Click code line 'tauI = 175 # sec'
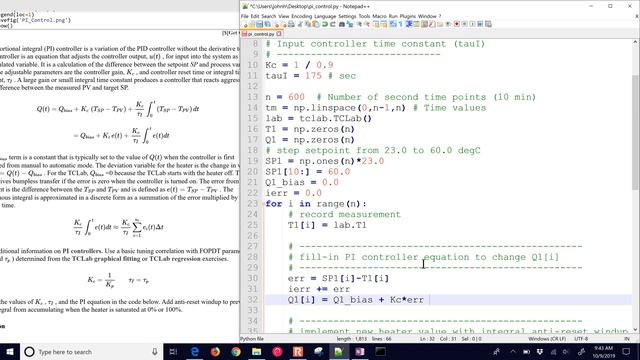Screen dimensions: 640x360 pos(310,76)
